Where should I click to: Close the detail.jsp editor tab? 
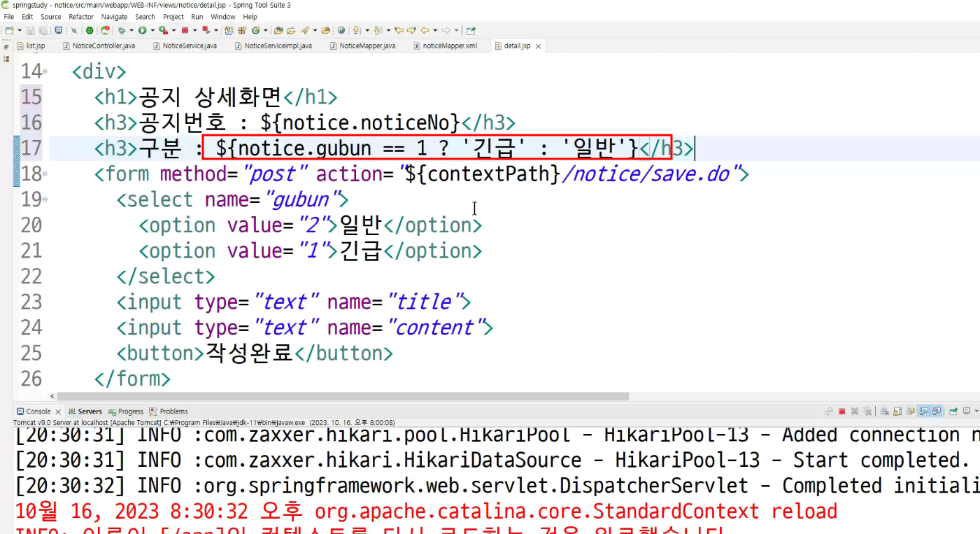(538, 47)
